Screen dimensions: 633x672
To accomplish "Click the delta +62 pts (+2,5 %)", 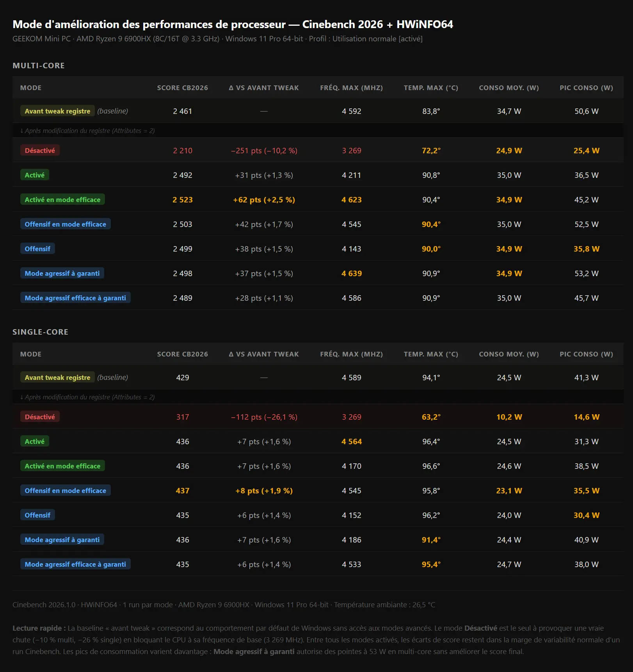I will point(264,200).
